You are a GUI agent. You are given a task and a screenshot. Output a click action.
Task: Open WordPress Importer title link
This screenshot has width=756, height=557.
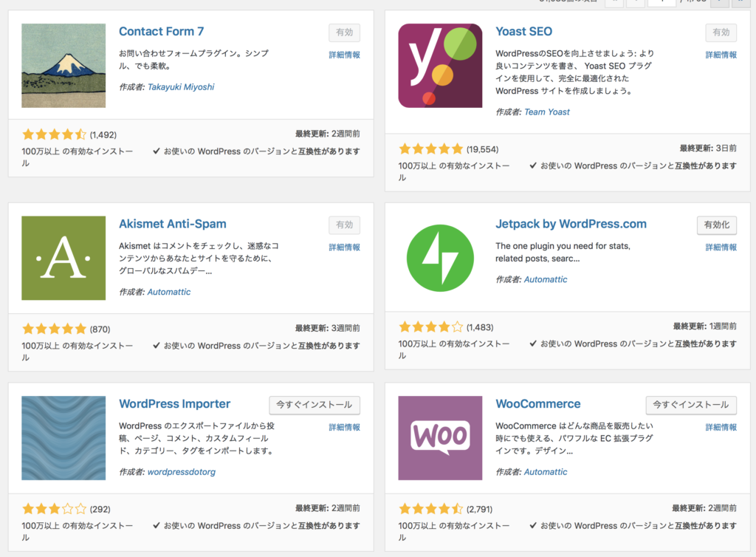174,403
